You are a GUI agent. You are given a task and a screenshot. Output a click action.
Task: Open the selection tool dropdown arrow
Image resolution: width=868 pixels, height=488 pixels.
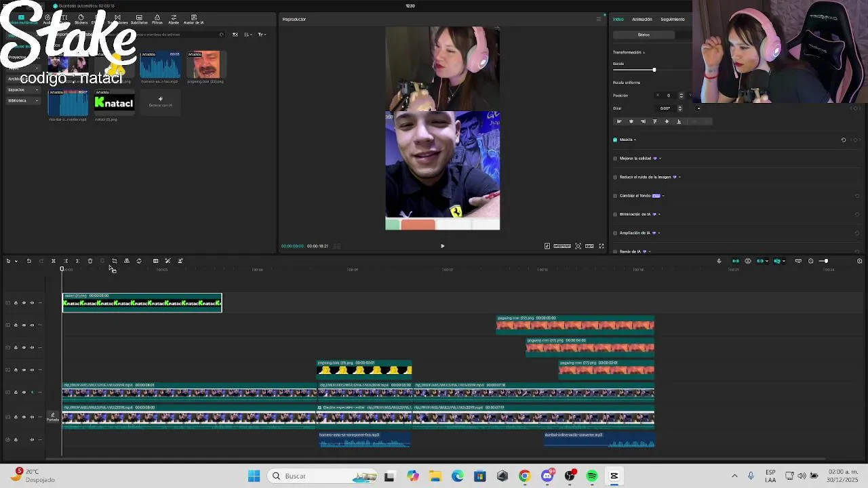click(x=16, y=261)
